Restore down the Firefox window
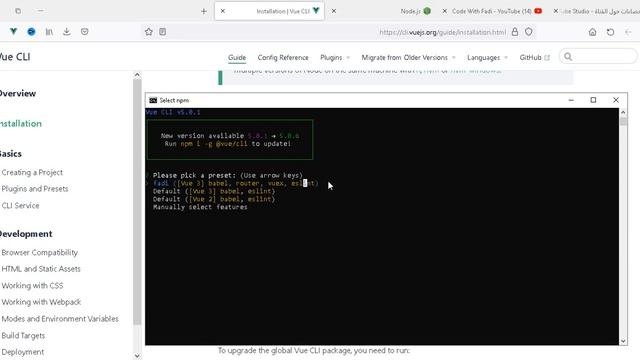 pos(18,11)
